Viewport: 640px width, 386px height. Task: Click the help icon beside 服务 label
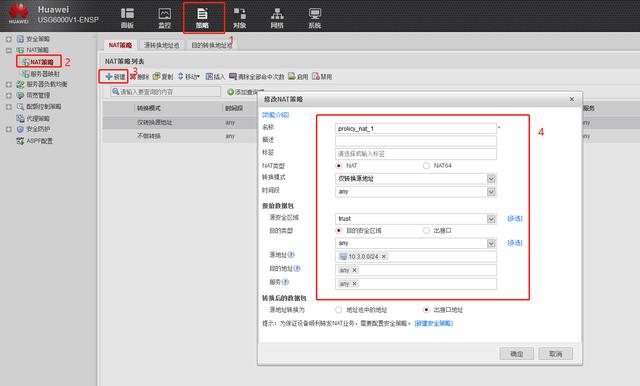(x=285, y=282)
